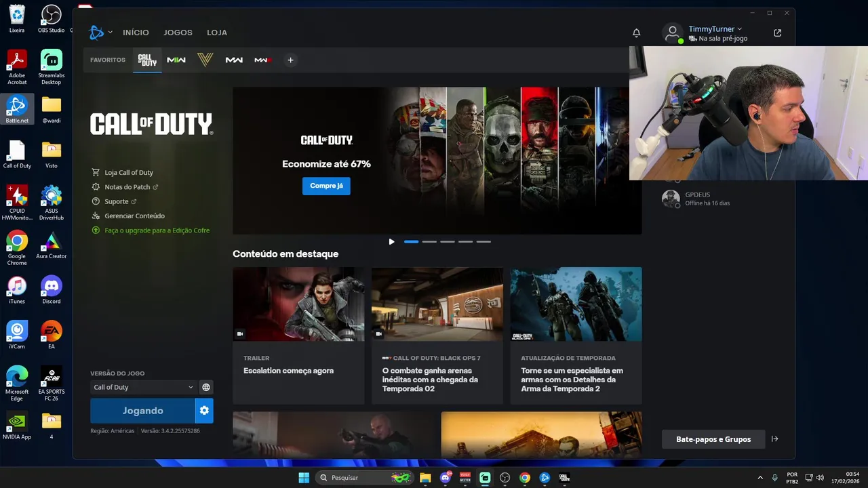868x488 pixels.
Task: Open Adobe Acrobat desktop icon
Action: (x=17, y=67)
